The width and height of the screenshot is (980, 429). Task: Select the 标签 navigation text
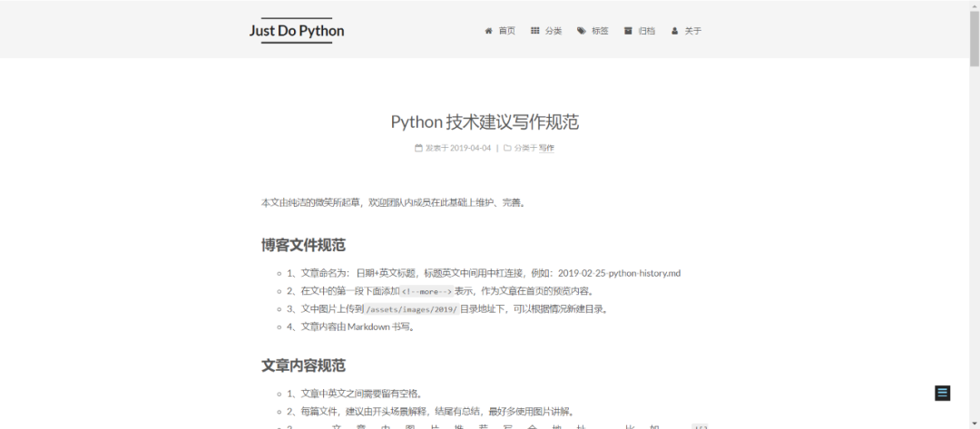600,31
